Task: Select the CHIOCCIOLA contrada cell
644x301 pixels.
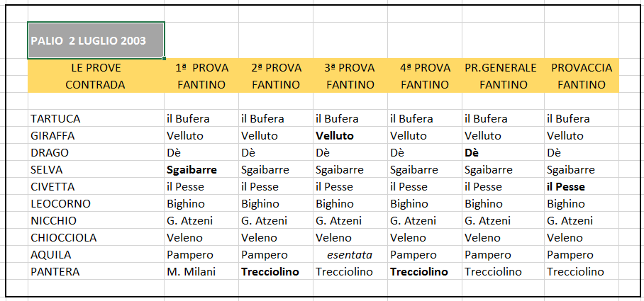Action: pyautogui.click(x=96, y=238)
